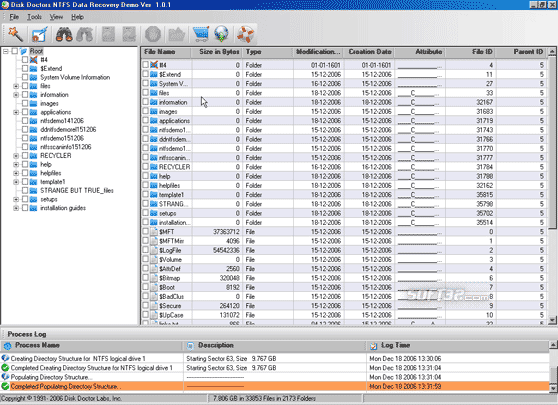Expand the template1 folder in tree
Image resolution: width=558 pixels, height=405 pixels.
pos(16,182)
